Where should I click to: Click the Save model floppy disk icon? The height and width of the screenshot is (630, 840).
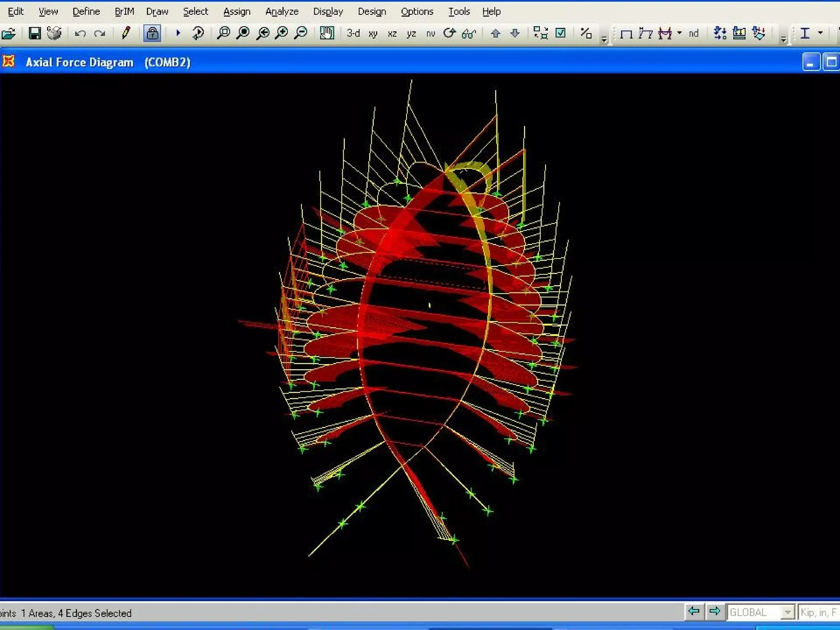(x=34, y=33)
